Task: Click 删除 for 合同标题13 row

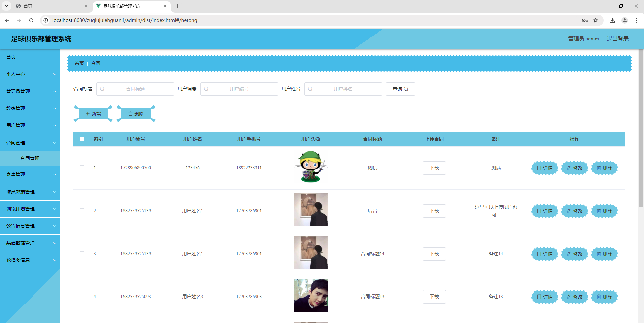Action: [x=604, y=297]
